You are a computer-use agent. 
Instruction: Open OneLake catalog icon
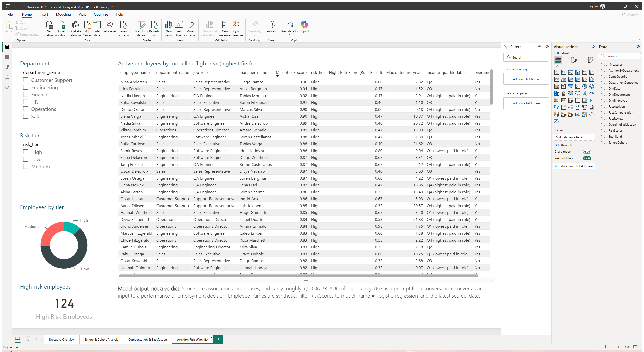coord(75,28)
